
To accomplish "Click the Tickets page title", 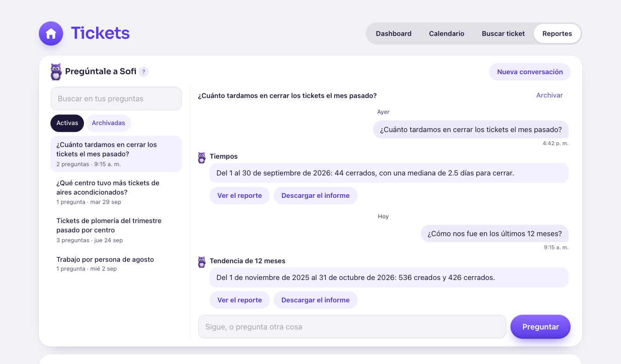I will (100, 33).
